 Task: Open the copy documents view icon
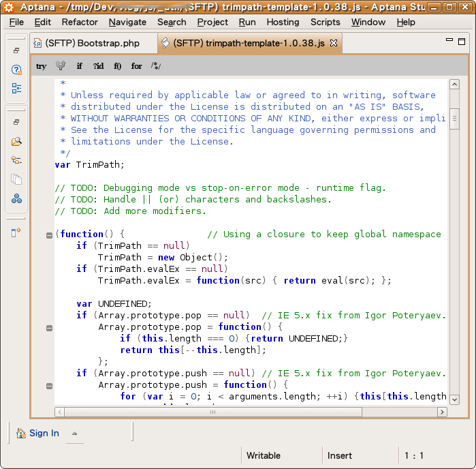[16, 179]
